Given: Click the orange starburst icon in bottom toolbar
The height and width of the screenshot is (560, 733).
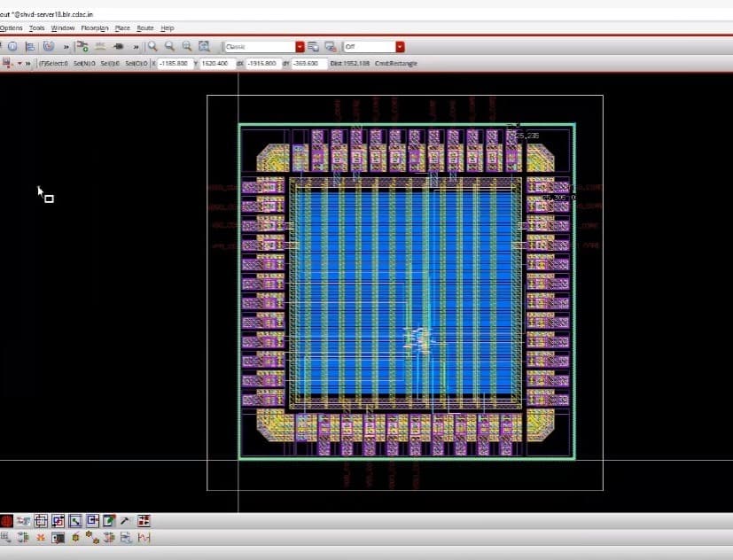Looking at the screenshot, I should tap(41, 538).
